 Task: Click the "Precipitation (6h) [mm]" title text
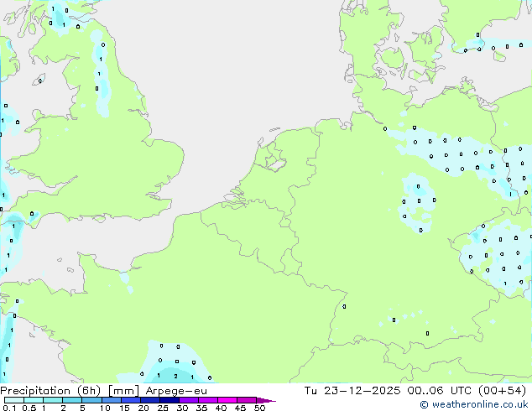pos(70,391)
